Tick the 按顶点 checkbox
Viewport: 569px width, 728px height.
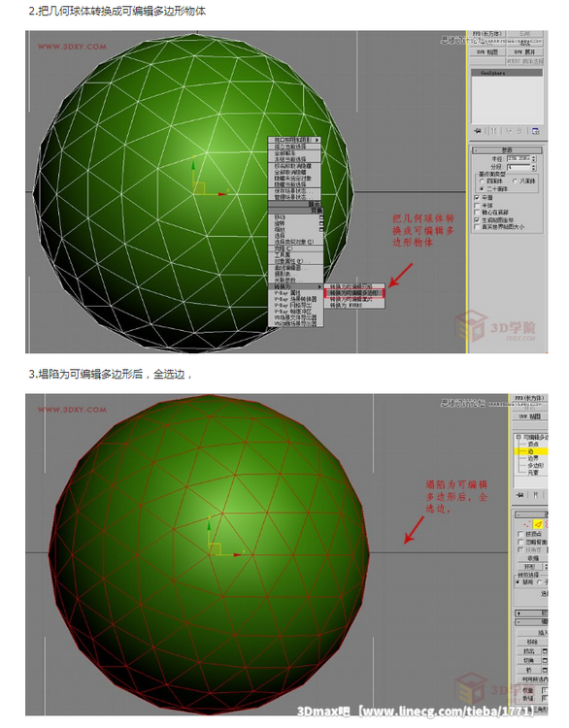[520, 534]
